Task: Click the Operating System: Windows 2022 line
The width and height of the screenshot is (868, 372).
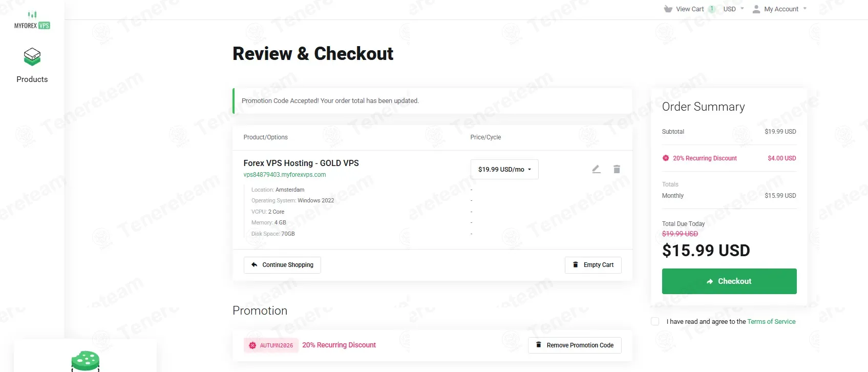Action: [x=292, y=201]
